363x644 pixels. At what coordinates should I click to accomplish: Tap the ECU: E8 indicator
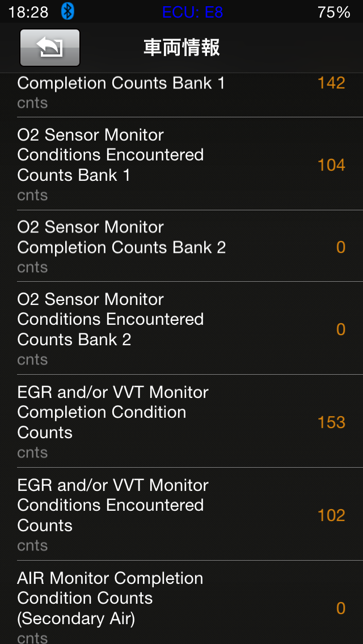(x=192, y=12)
